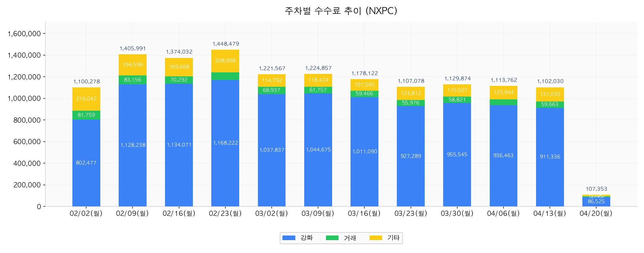
Task: Select the 04/20(월) x-axis label
Action: (596, 213)
